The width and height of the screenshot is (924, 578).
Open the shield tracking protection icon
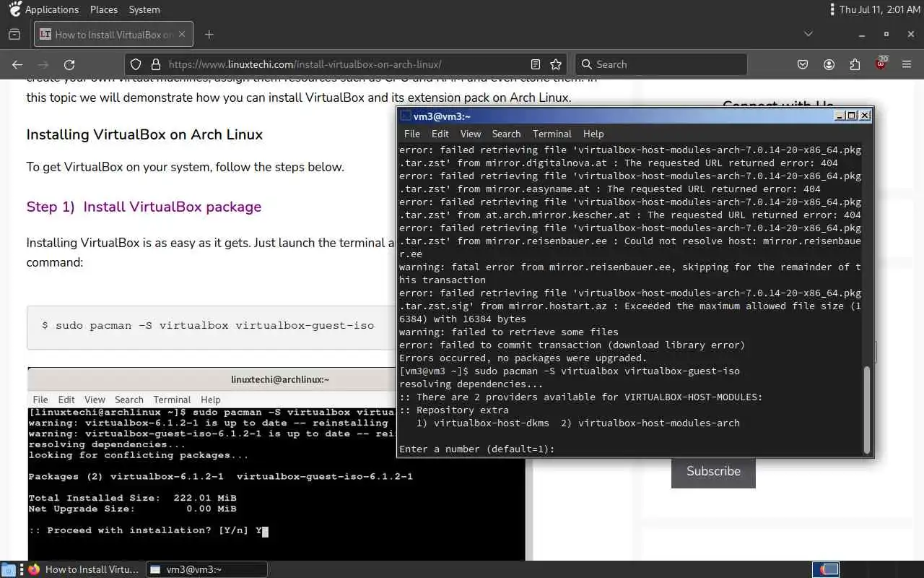tap(136, 64)
